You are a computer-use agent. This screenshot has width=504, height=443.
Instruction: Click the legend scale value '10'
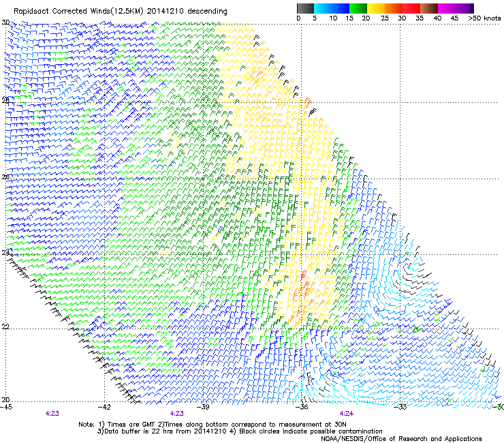333,18
